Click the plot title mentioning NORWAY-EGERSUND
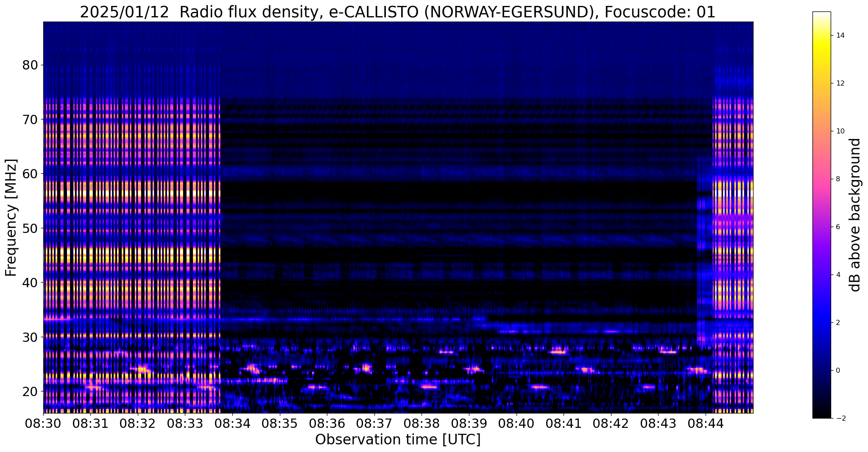868x452 pixels. [398, 12]
